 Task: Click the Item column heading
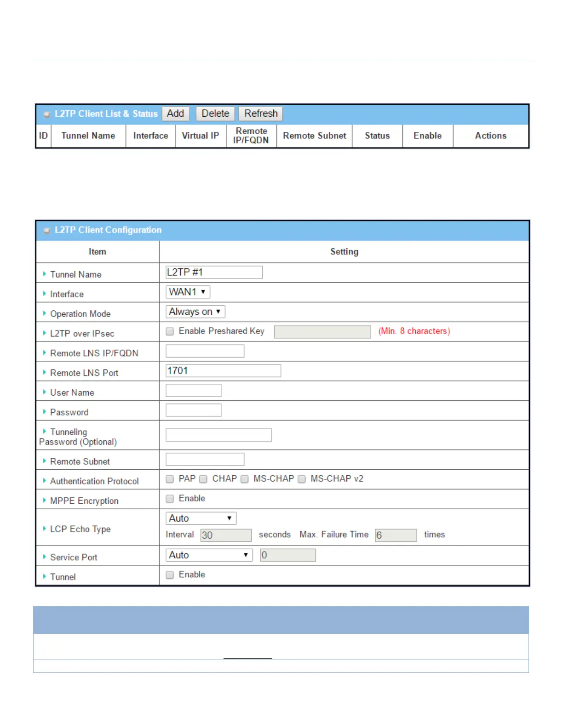pos(98,252)
